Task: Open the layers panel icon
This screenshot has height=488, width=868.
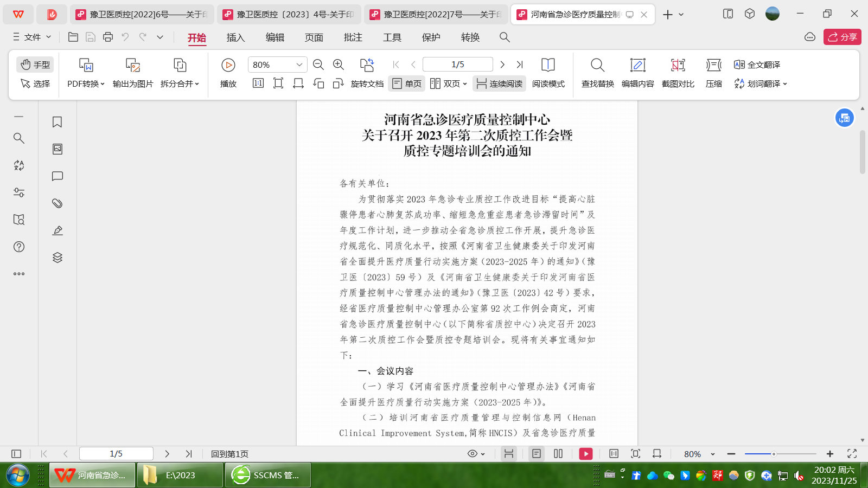Action: (58, 258)
